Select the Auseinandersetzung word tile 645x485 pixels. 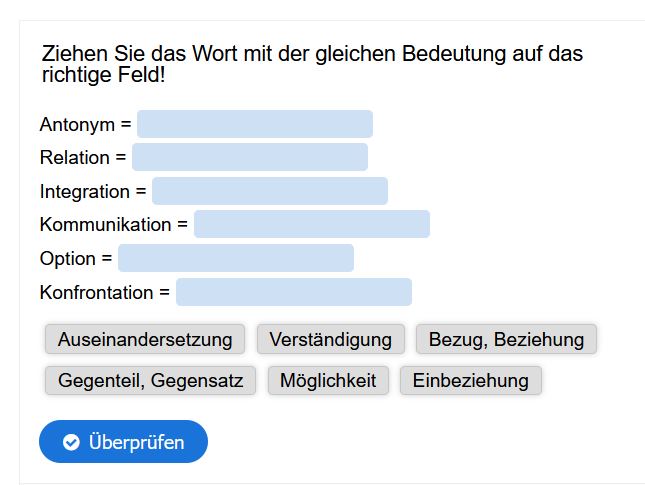(x=145, y=339)
